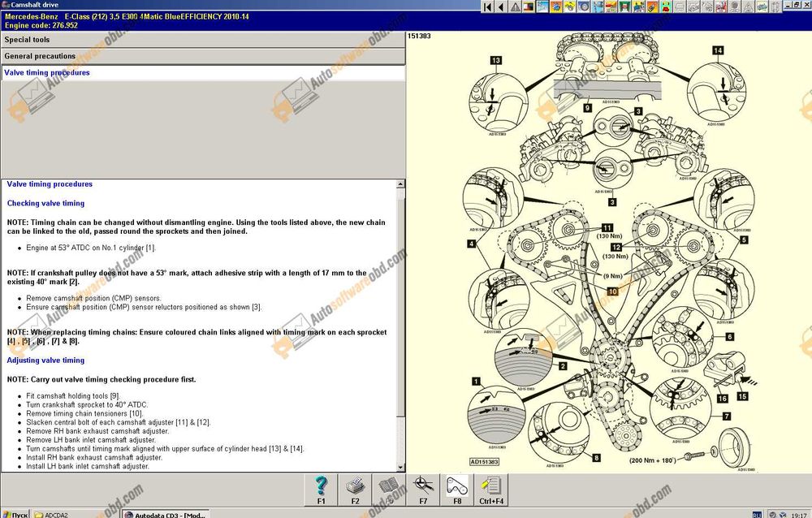This screenshot has height=518, width=812.
Task: Click 'Remove timing chain tensioners [10]' line
Action: tap(84, 414)
